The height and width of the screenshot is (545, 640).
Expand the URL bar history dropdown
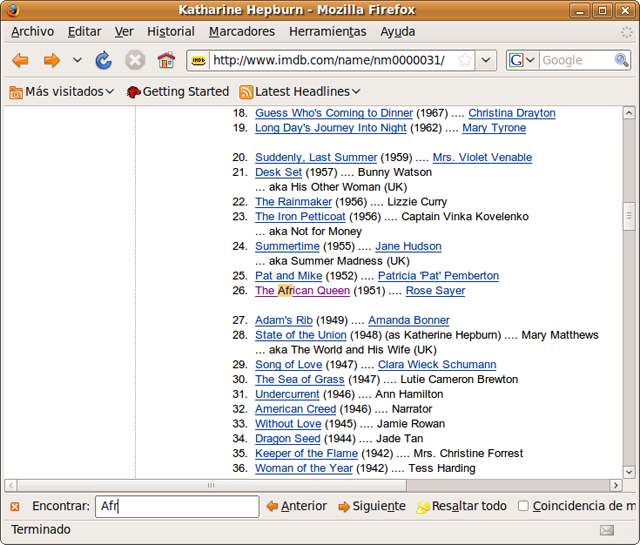coord(487,60)
